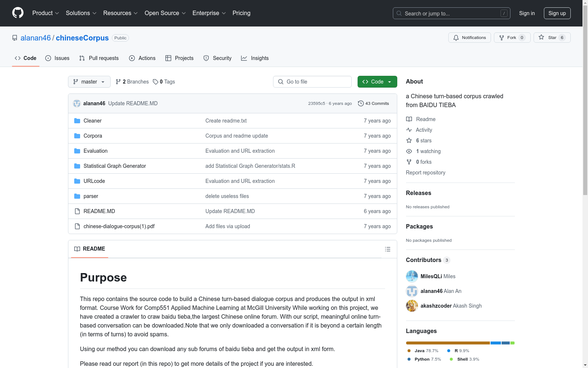Screen dimensions: 588x368
Task: Switch to the Security tab
Action: point(218,58)
